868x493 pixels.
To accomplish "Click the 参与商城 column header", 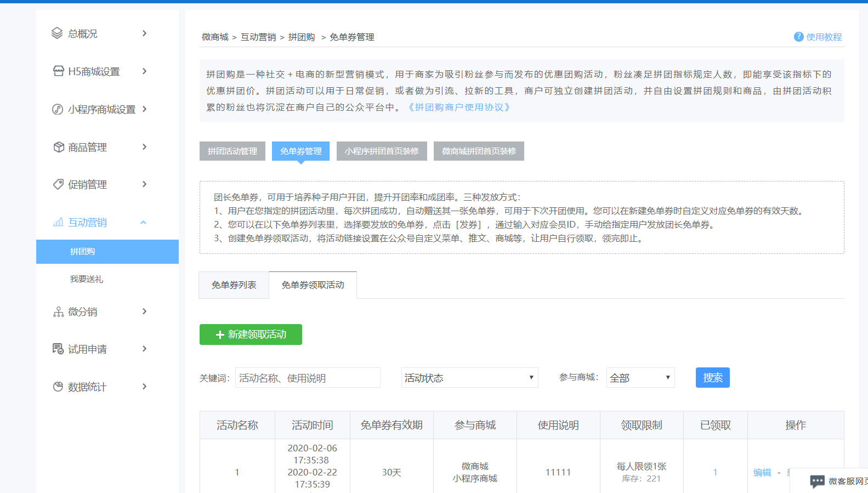I will pyautogui.click(x=475, y=425).
